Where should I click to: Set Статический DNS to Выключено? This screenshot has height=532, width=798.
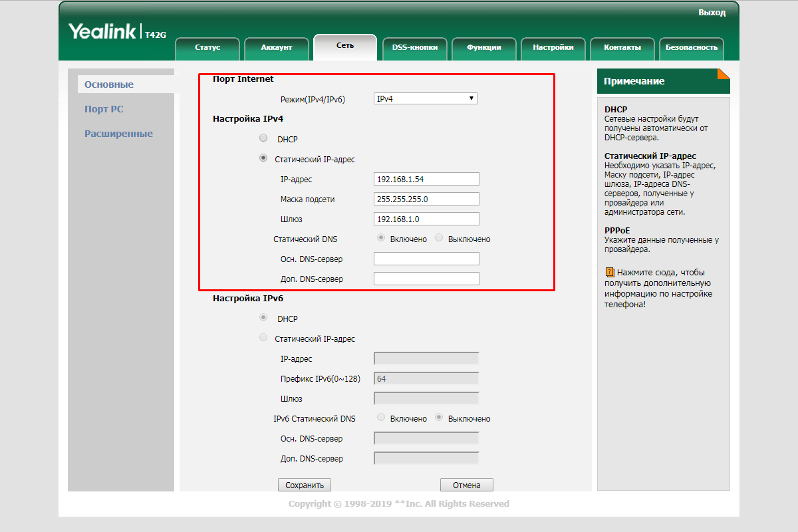(439, 238)
